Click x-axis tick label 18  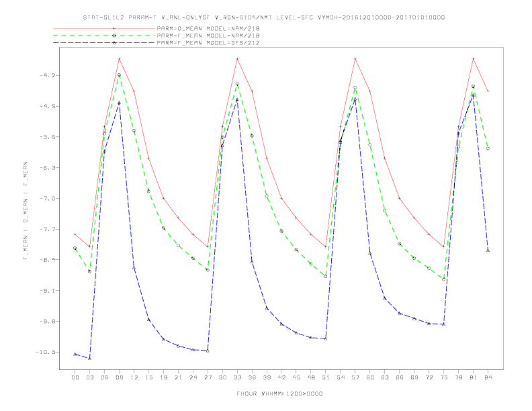pyautogui.click(x=163, y=377)
